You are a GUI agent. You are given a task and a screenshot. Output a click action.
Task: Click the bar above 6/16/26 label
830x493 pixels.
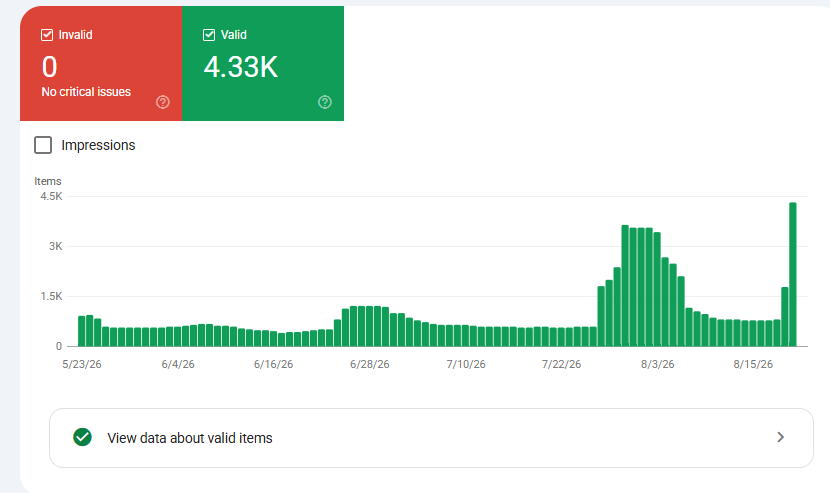pos(273,339)
